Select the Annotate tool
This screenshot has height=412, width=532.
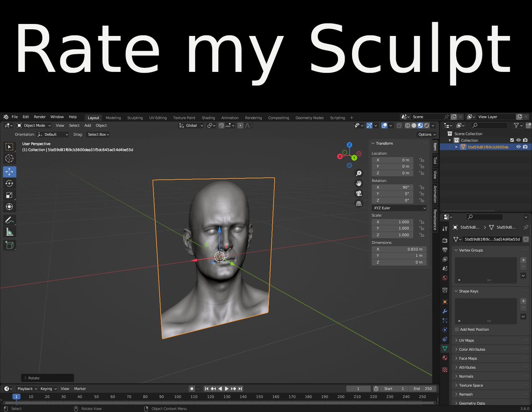9,220
